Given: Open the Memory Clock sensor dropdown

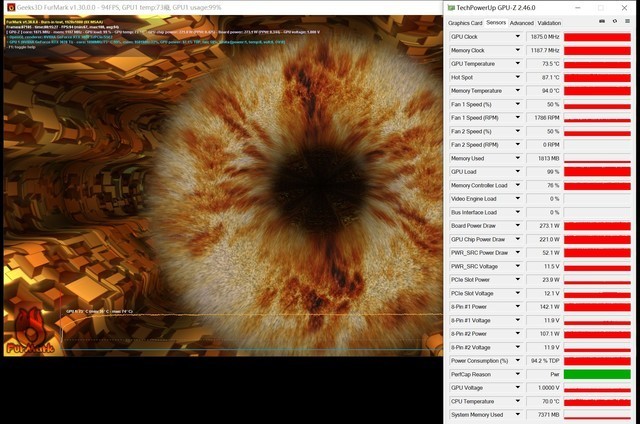Looking at the screenshot, I should (x=518, y=50).
